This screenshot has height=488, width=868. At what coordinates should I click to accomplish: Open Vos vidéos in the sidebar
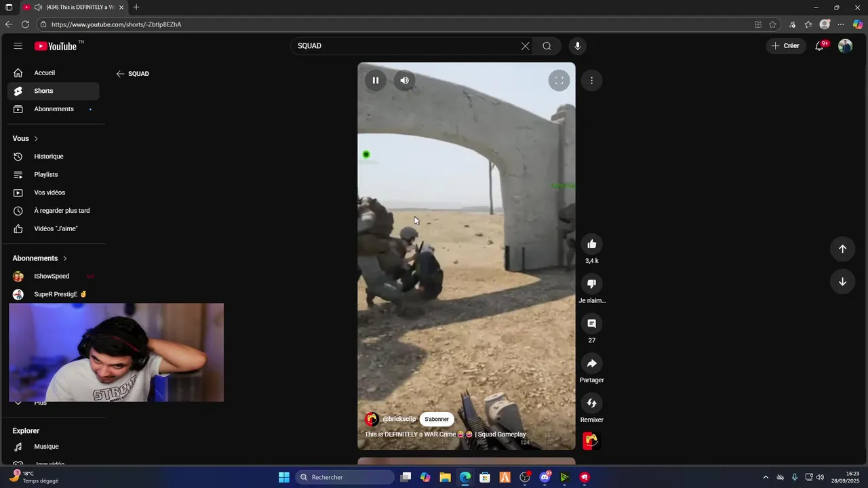[x=53, y=192]
